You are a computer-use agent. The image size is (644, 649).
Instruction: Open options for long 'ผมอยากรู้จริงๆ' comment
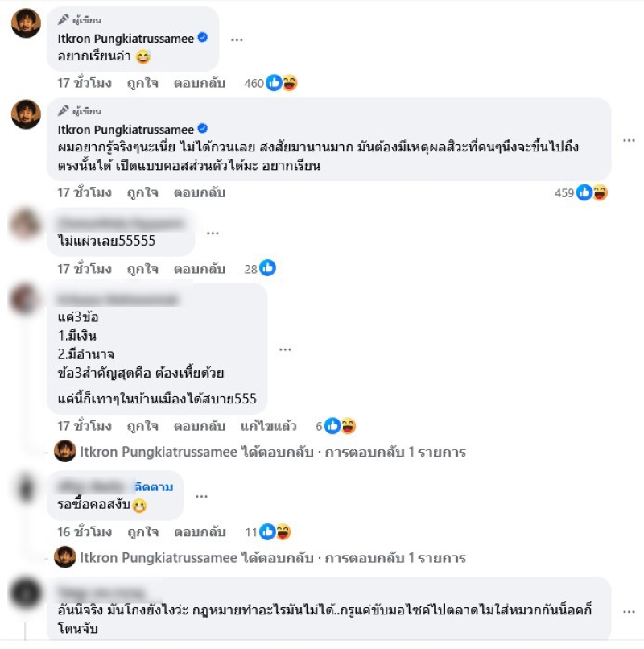[x=629, y=140]
